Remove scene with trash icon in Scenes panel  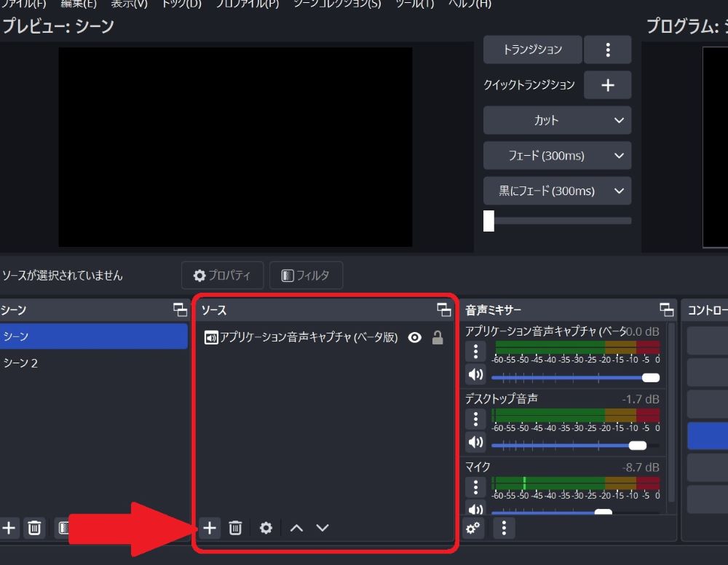[x=34, y=528]
